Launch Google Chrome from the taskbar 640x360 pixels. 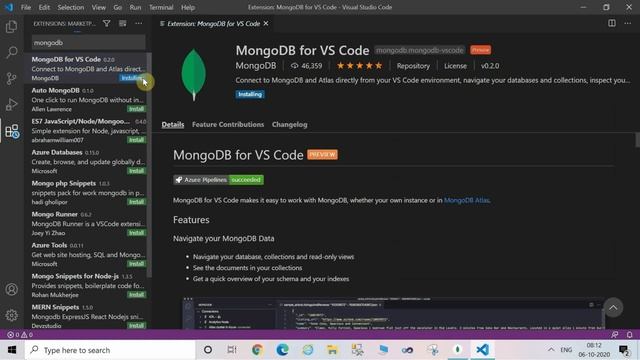[257, 350]
